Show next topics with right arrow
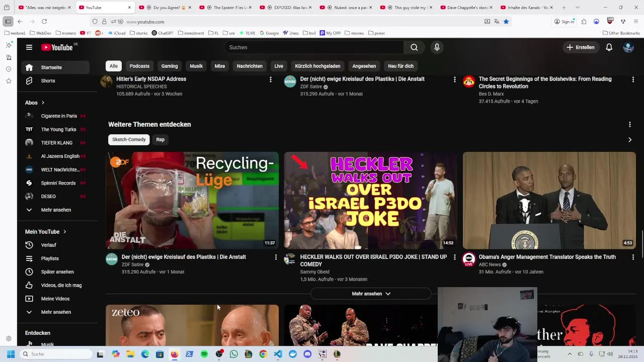 coord(630,140)
